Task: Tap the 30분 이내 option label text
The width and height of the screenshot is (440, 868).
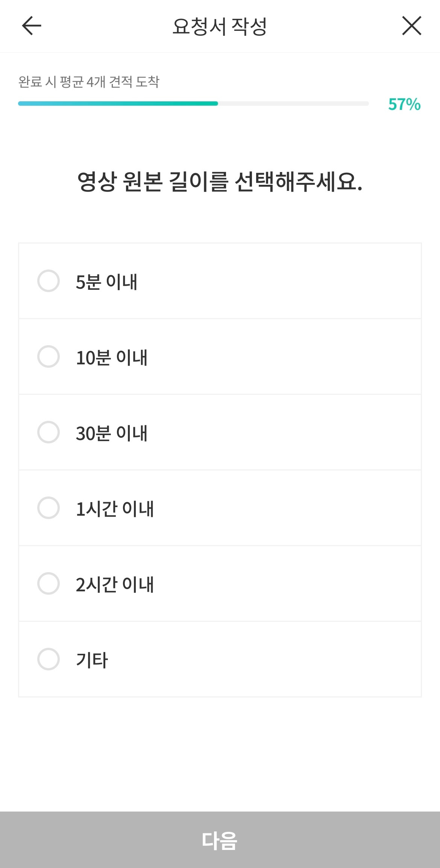Action: [x=112, y=433]
